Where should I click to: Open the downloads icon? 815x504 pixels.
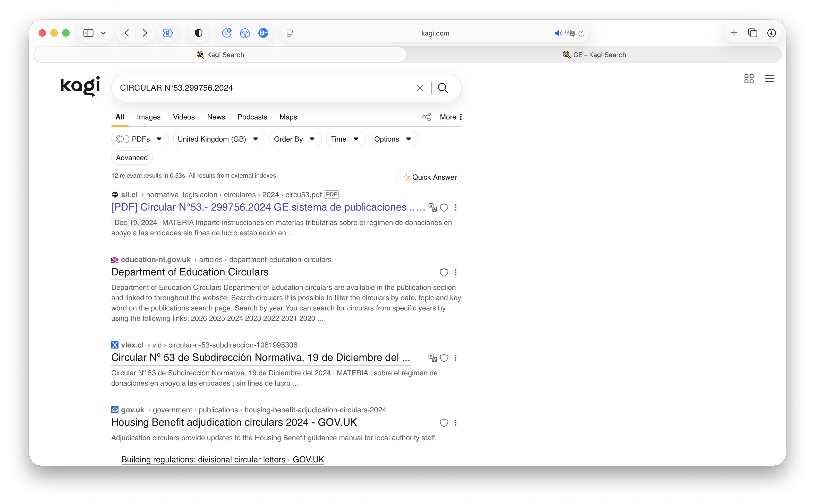(x=772, y=33)
